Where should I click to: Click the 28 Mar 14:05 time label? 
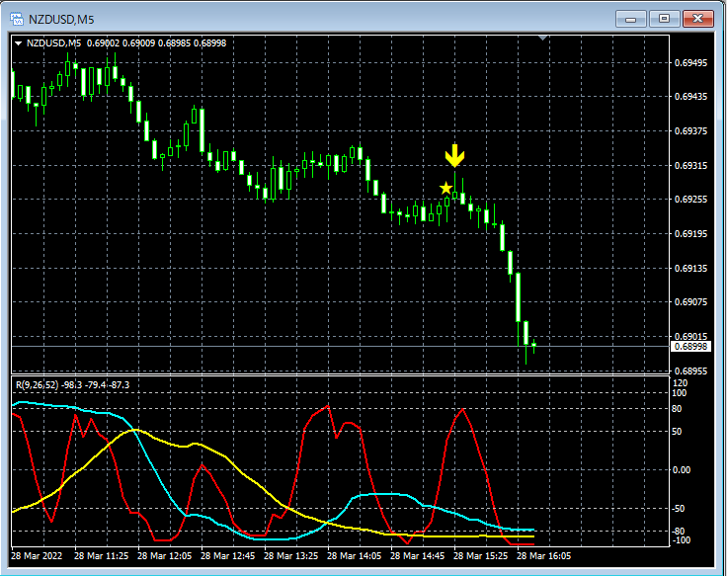coord(356,556)
